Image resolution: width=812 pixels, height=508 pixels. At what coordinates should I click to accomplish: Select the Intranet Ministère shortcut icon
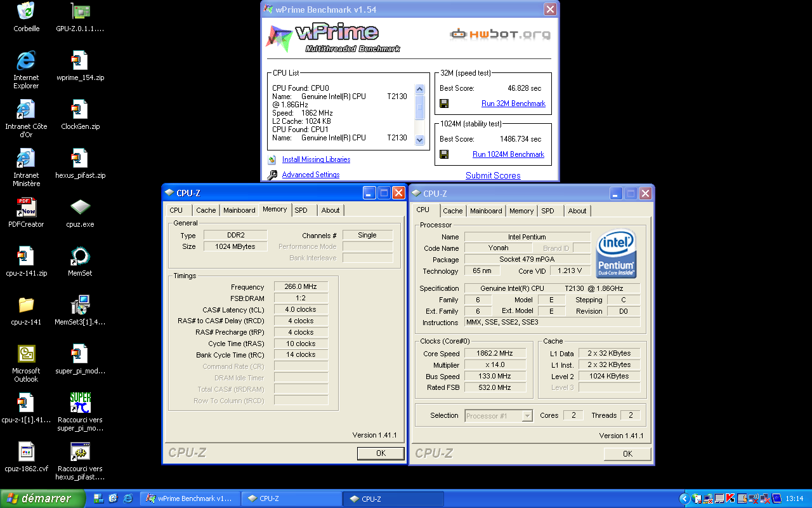(26, 158)
